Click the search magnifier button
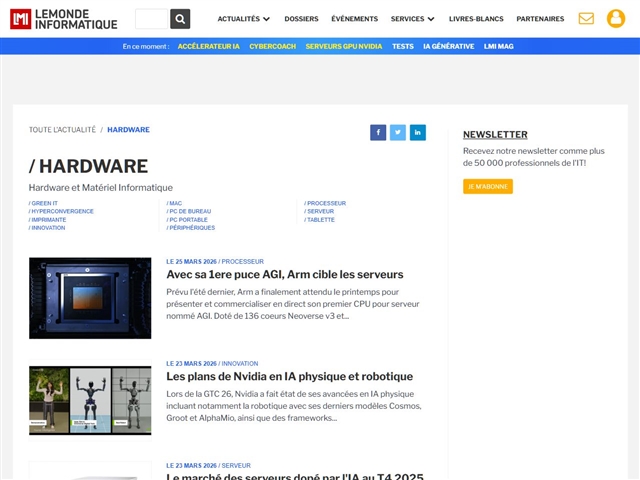The image size is (640, 480). (180, 19)
